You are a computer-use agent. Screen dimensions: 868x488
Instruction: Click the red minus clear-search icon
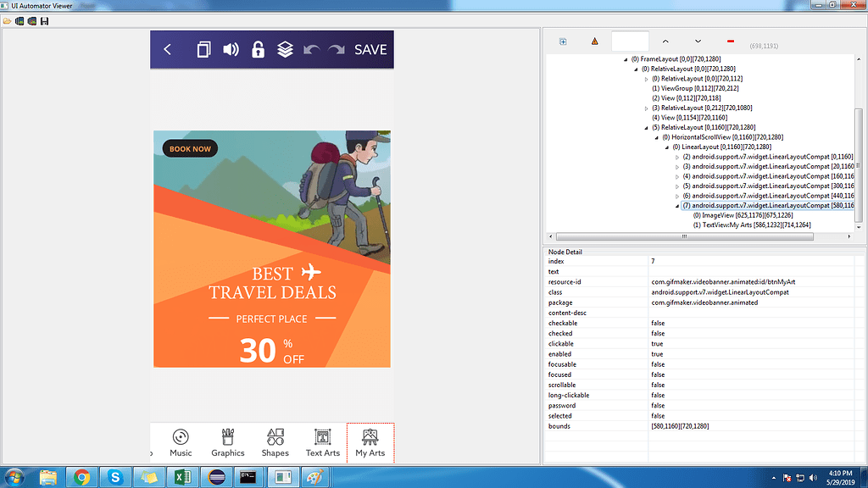coord(731,42)
